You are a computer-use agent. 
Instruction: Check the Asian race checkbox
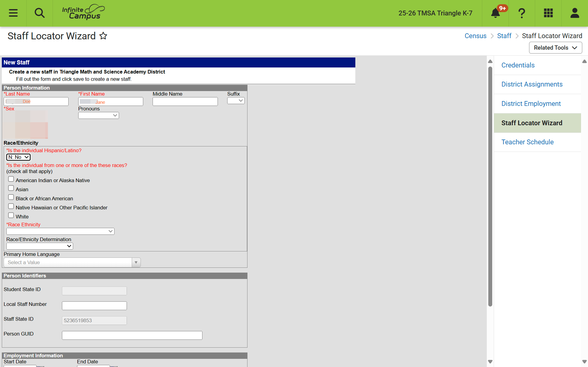pos(11,188)
